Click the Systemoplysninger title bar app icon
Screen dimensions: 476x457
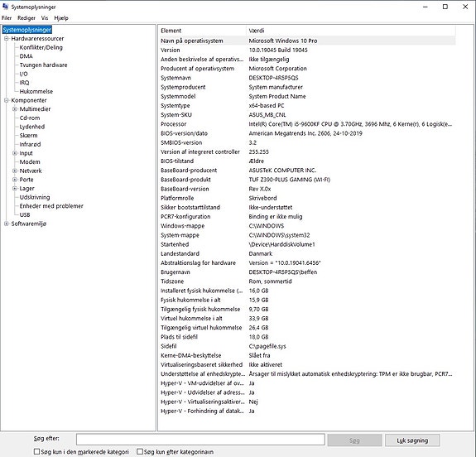5,7
